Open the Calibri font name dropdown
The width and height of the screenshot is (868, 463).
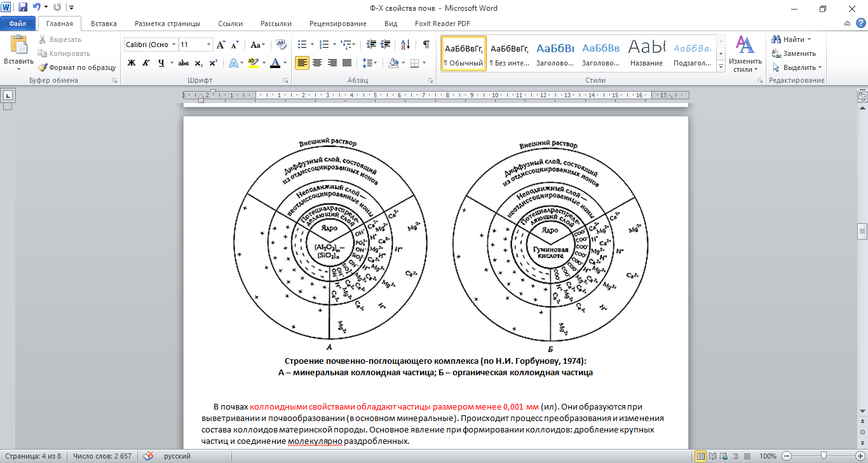173,45
